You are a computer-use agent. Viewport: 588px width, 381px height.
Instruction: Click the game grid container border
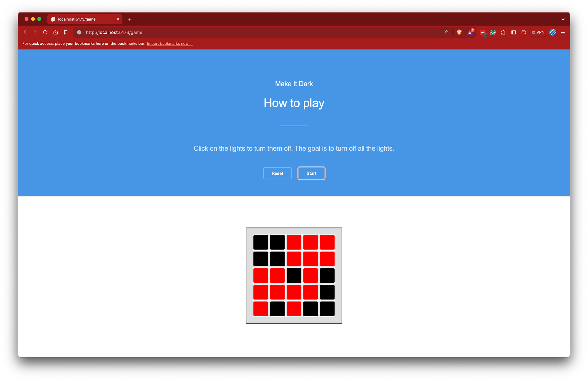click(x=294, y=228)
